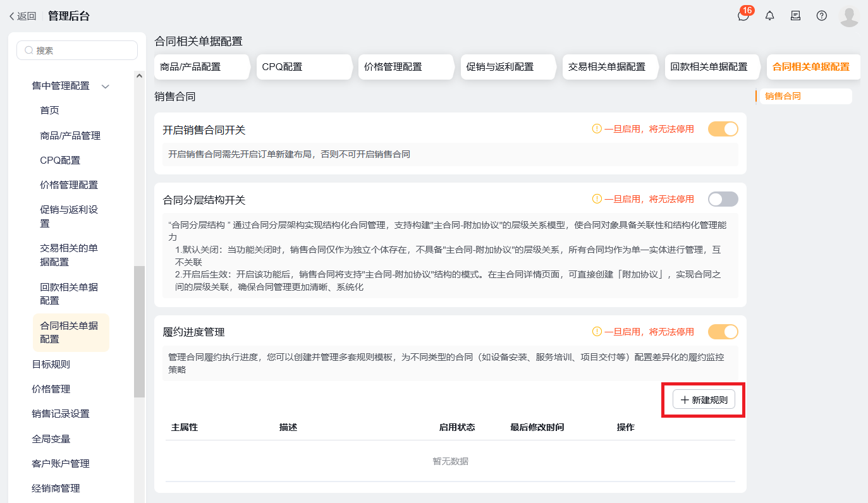This screenshot has width=868, height=503.
Task: Open 商品/产品管理 in the sidebar
Action: coord(70,136)
